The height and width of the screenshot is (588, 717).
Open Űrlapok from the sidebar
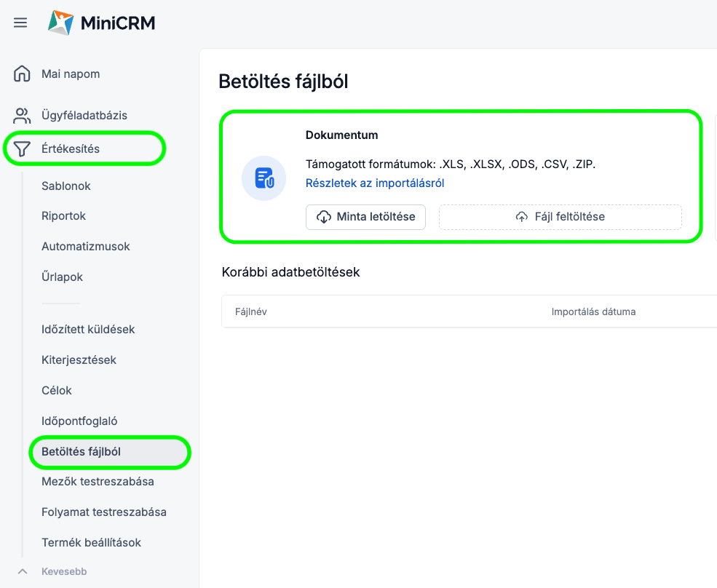click(63, 277)
